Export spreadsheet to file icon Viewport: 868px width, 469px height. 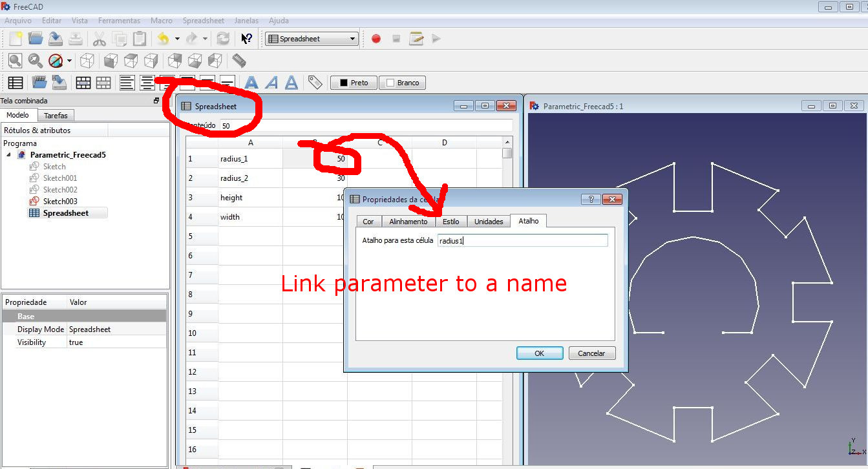[x=59, y=83]
